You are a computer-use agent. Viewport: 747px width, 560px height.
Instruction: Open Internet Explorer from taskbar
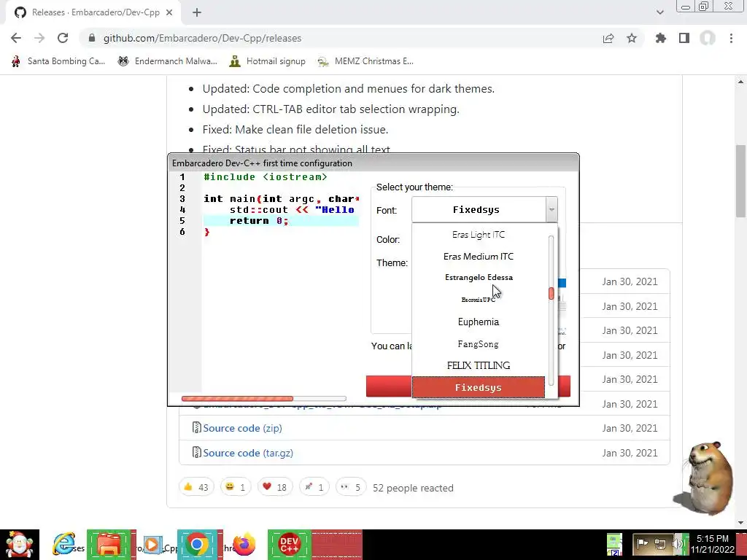point(64,545)
